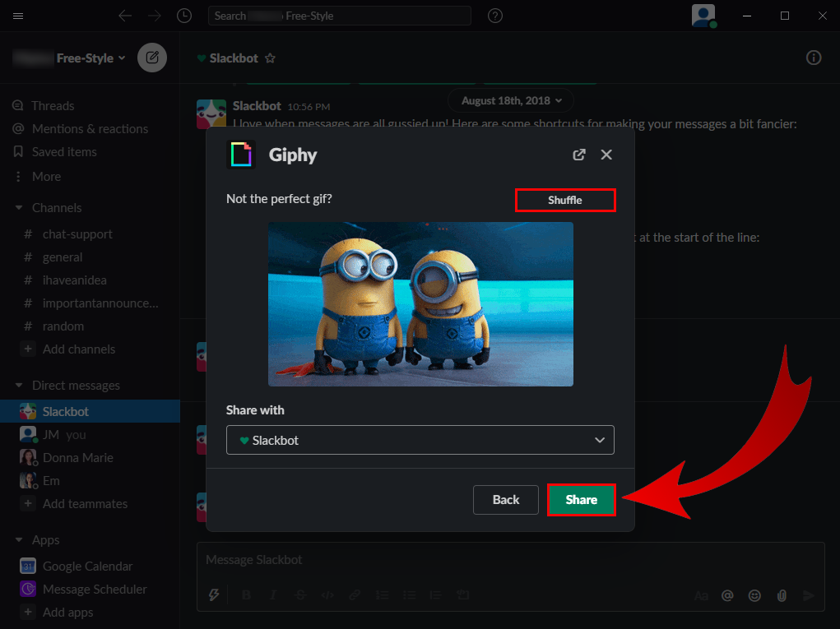840x629 pixels.
Task: Collapse the Direct messages section
Action: 19,386
